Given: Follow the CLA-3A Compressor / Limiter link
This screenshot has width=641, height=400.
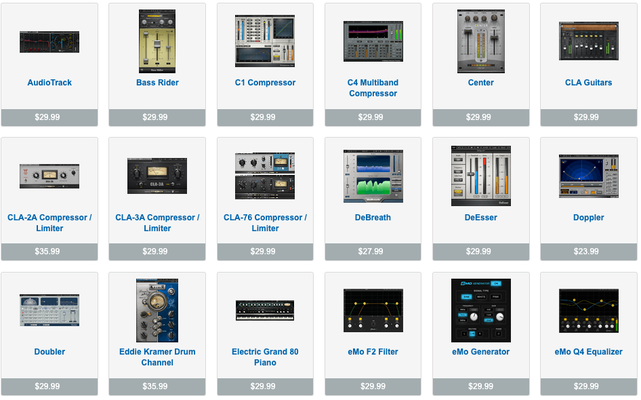Looking at the screenshot, I should 157,223.
